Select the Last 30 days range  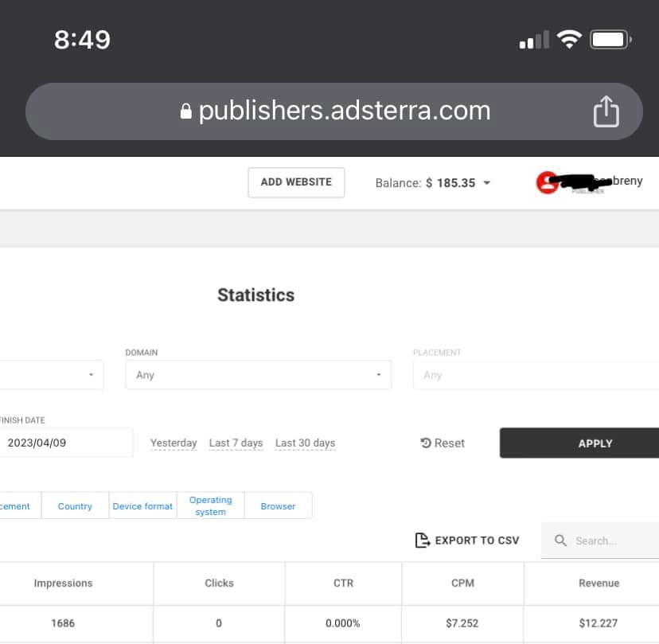[305, 443]
